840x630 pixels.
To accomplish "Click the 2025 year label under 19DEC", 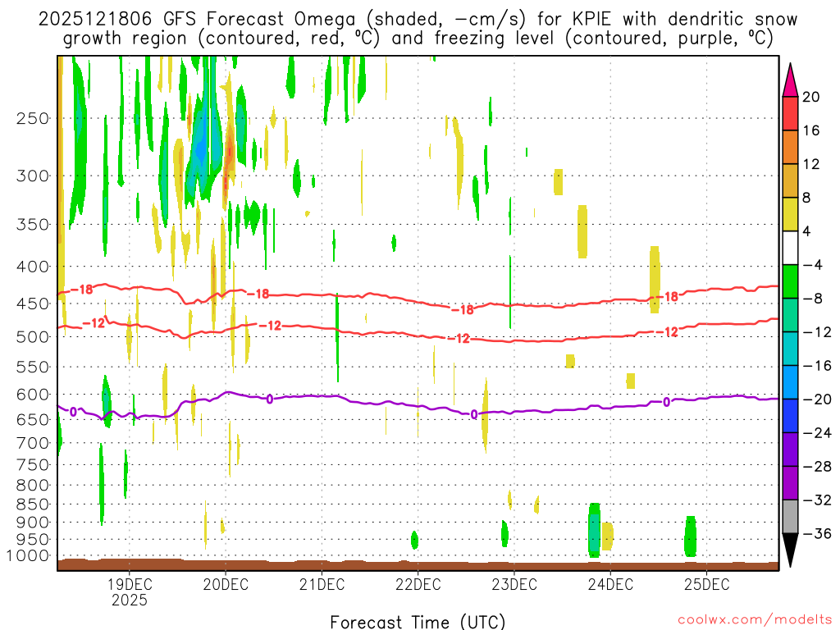I will pyautogui.click(x=129, y=600).
